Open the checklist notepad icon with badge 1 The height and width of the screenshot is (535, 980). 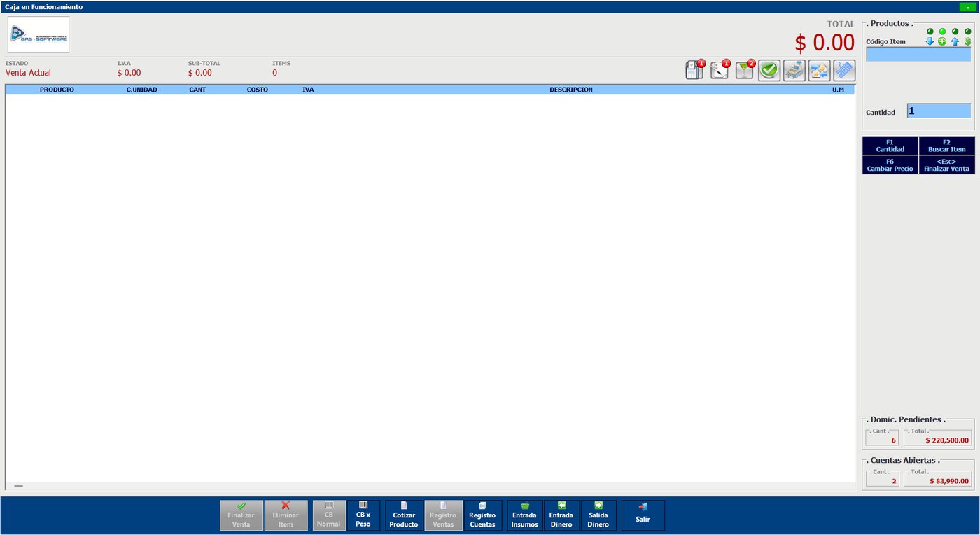point(720,70)
